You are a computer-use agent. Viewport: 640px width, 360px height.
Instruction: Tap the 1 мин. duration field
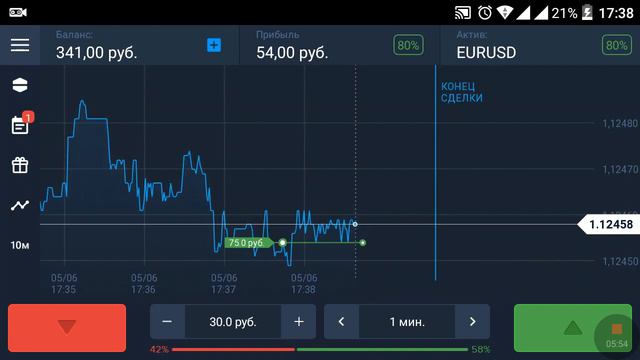point(407,322)
